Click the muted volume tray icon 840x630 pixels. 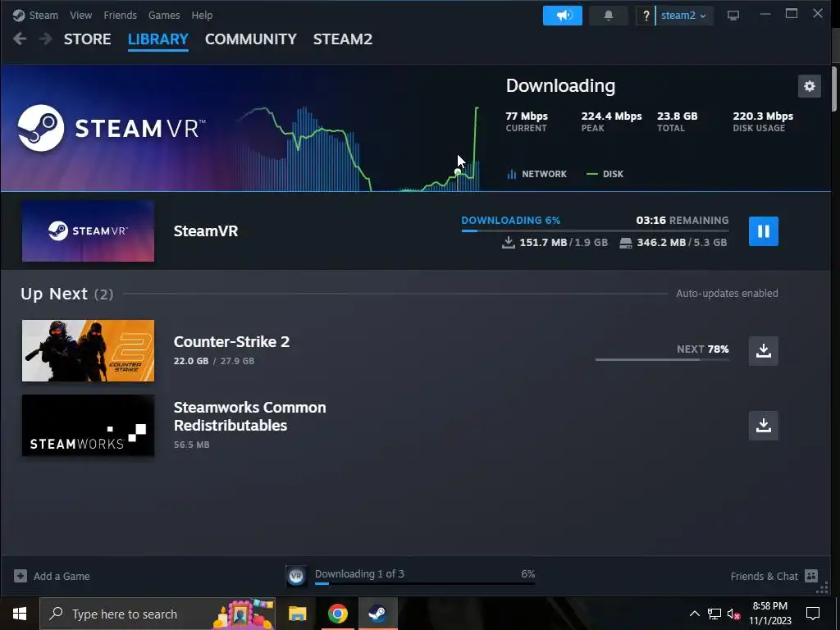[734, 614]
